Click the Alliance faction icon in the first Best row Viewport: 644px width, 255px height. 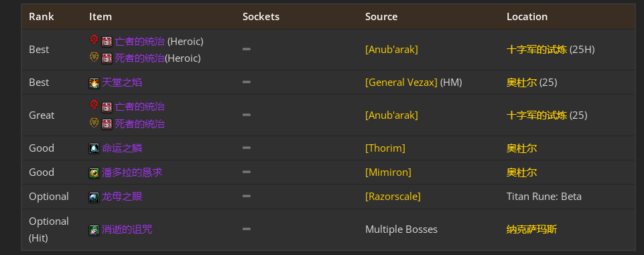click(x=94, y=57)
